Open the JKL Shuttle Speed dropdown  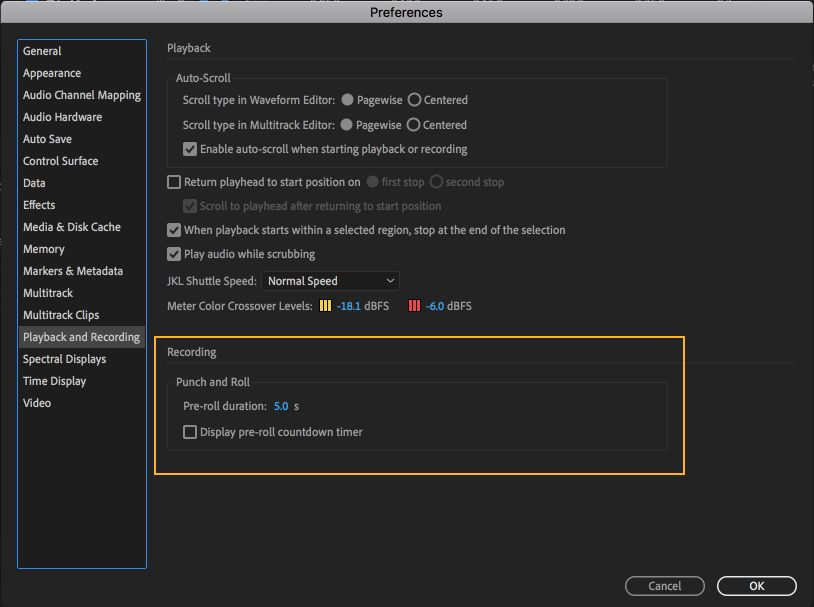click(330, 280)
